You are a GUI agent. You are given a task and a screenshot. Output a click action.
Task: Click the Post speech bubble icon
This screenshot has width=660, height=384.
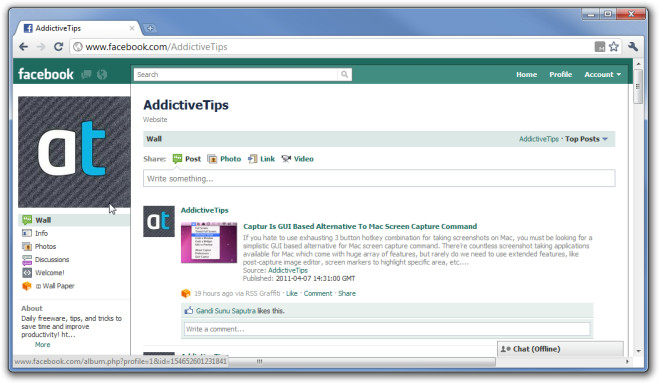click(x=177, y=159)
